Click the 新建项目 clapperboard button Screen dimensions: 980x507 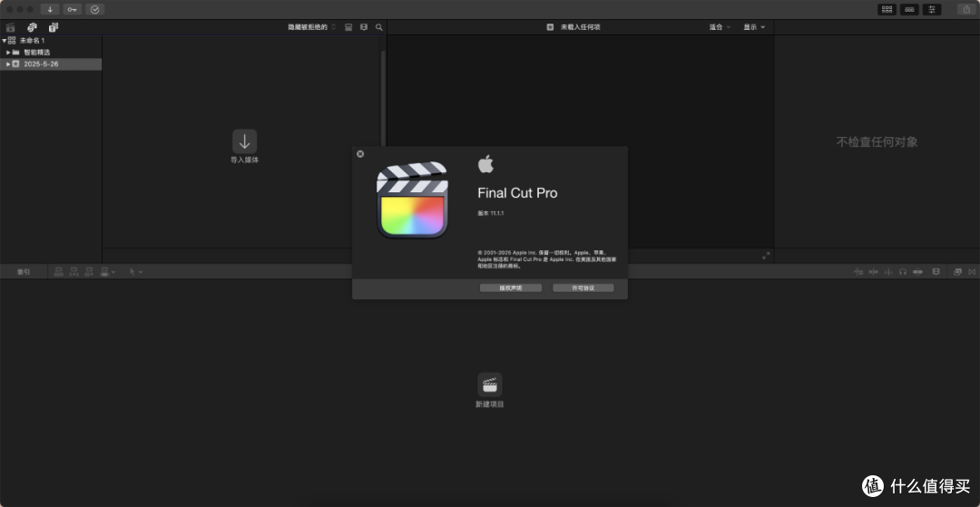[x=490, y=385]
